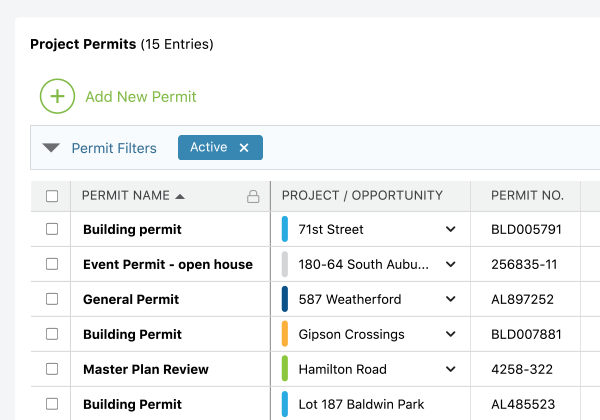The height and width of the screenshot is (420, 600).
Task: Check the box for the Event Permit row
Action: [x=52, y=264]
